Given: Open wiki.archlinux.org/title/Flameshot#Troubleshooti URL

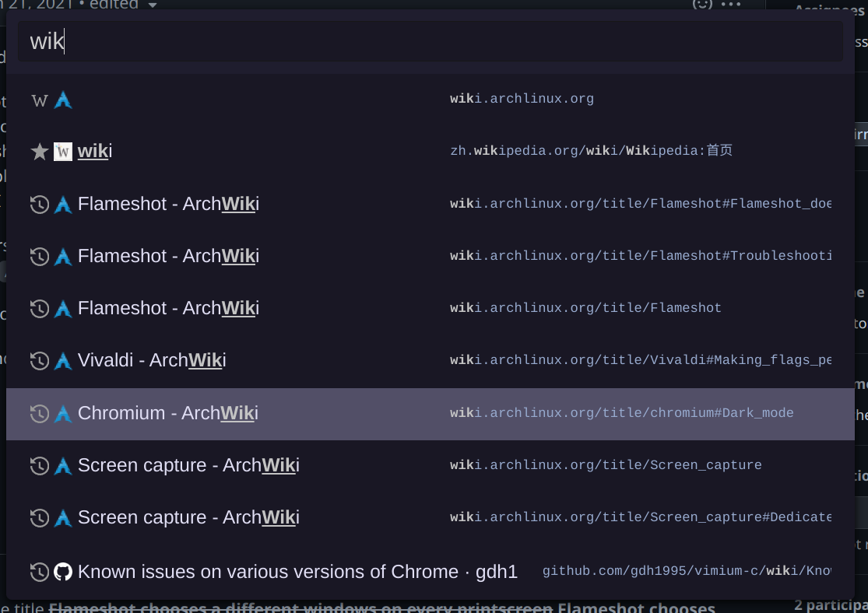Looking at the screenshot, I should click(x=641, y=256).
